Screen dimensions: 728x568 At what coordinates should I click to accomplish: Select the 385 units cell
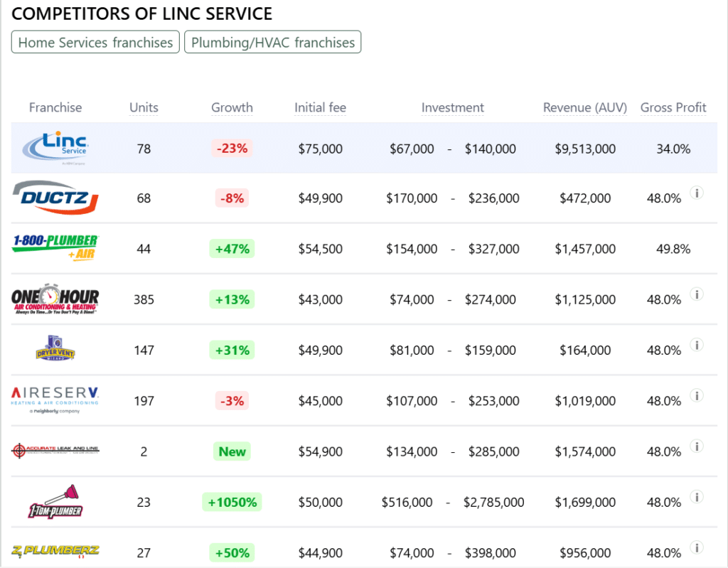point(144,299)
